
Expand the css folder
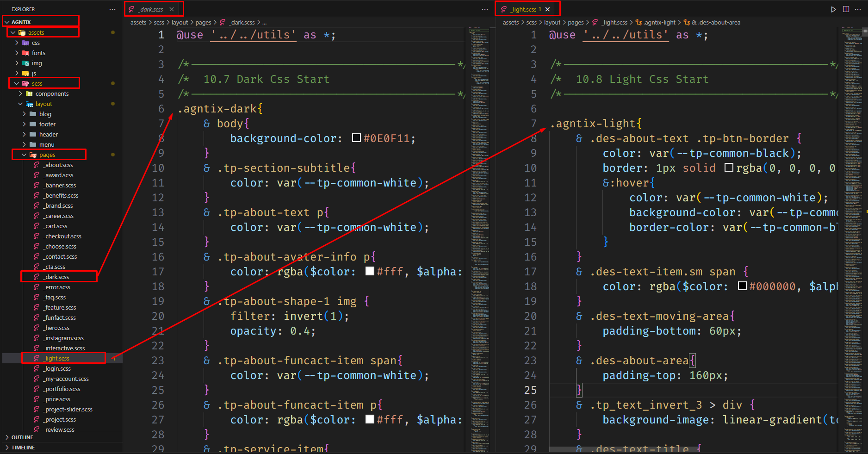click(36, 43)
